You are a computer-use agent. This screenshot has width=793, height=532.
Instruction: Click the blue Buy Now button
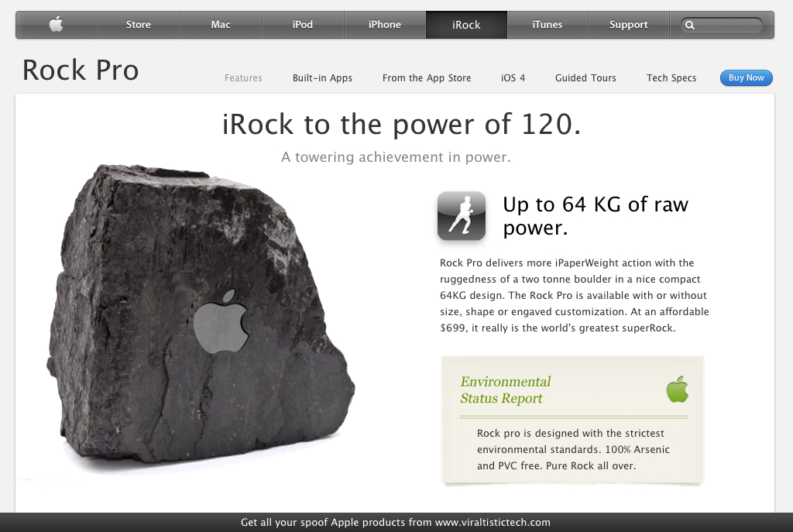click(746, 78)
